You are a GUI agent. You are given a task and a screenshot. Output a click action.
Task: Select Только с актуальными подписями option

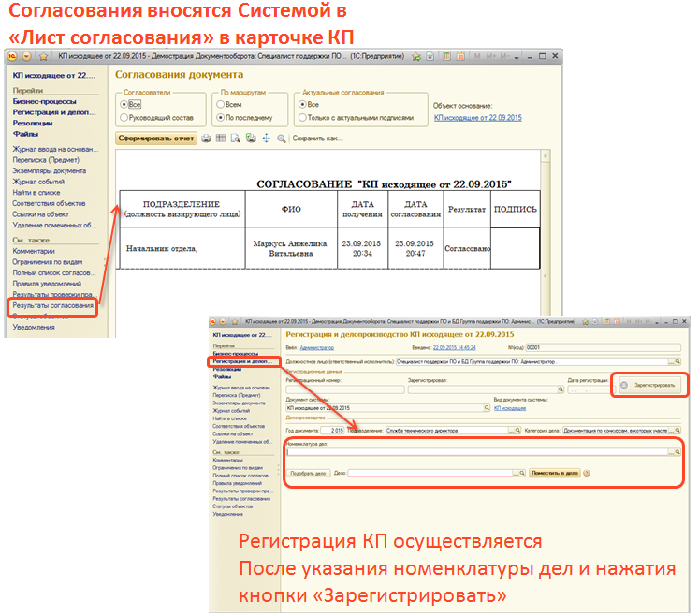(301, 118)
